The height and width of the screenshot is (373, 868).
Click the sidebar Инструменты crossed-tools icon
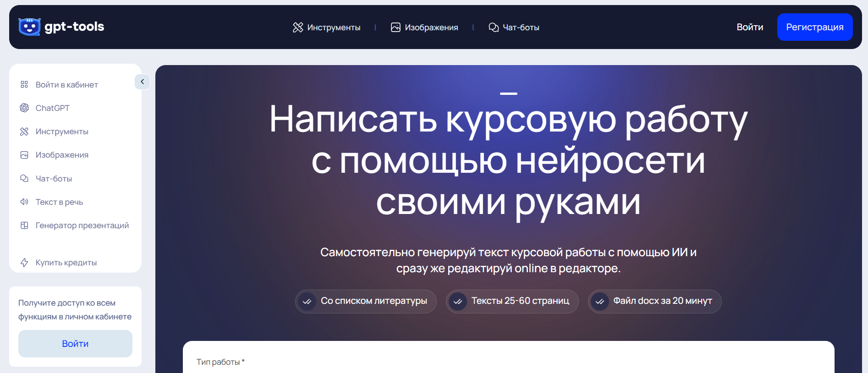pyautogui.click(x=24, y=132)
